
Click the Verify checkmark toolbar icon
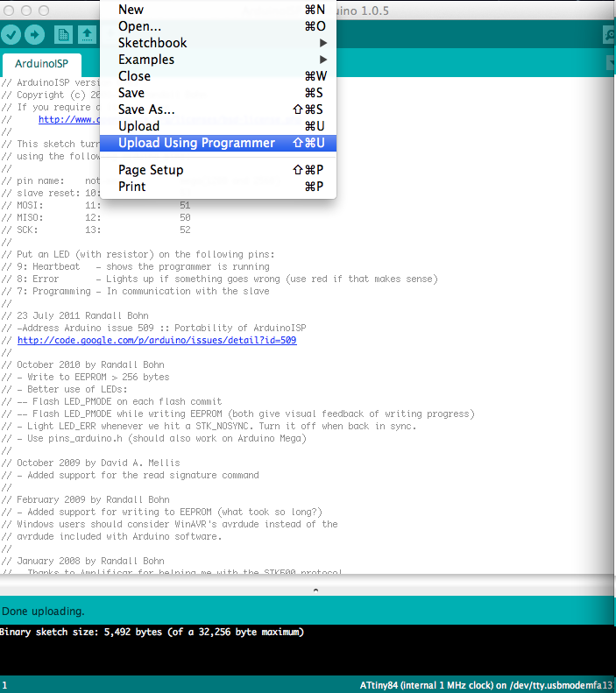pos(11,34)
